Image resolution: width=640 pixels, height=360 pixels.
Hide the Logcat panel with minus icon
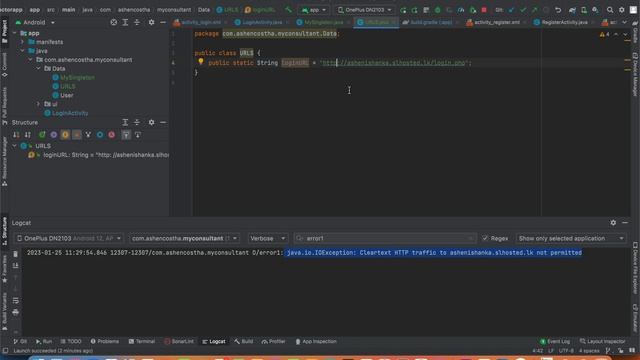(625, 223)
